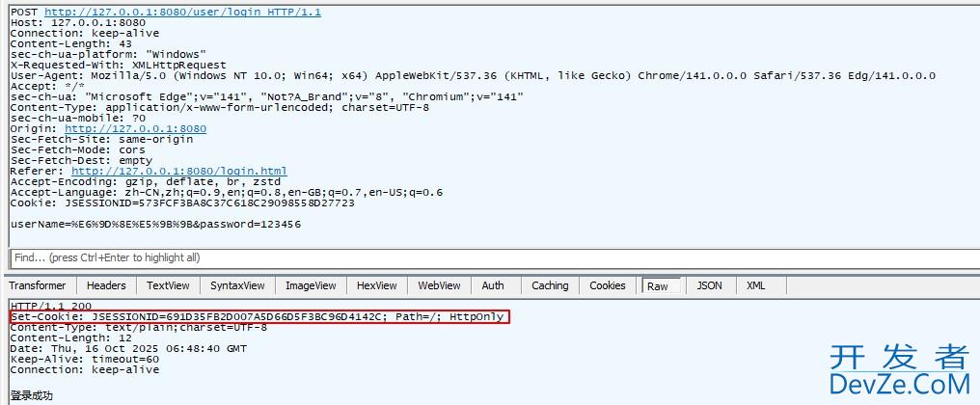Click into the Find search box
This screenshot has width=980, height=405.
pyautogui.click(x=482, y=257)
